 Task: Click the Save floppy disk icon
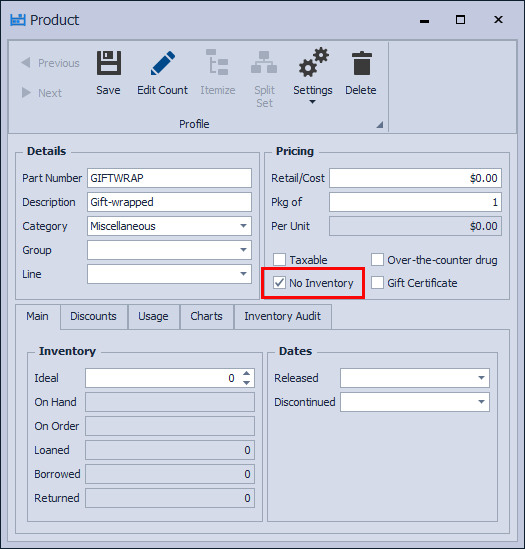pos(109,63)
